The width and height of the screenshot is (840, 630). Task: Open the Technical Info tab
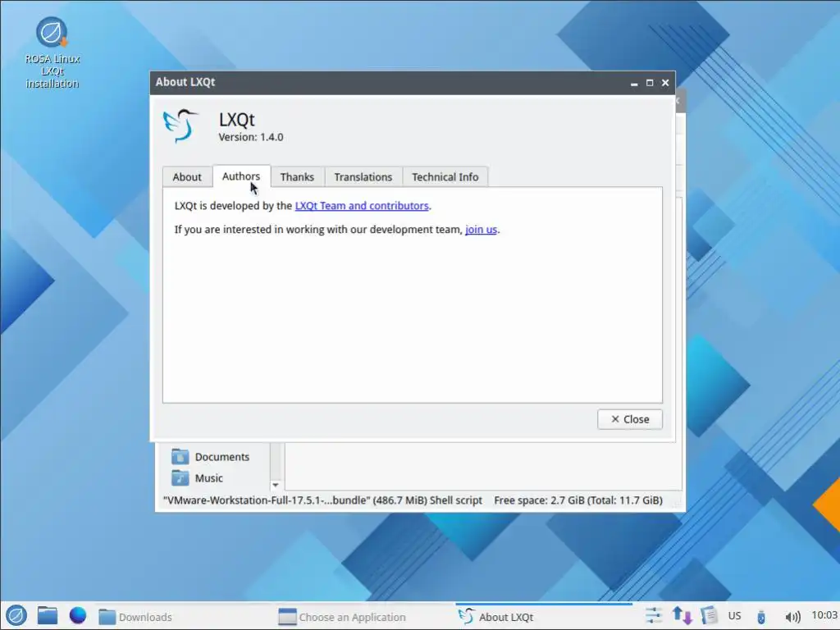coord(445,177)
